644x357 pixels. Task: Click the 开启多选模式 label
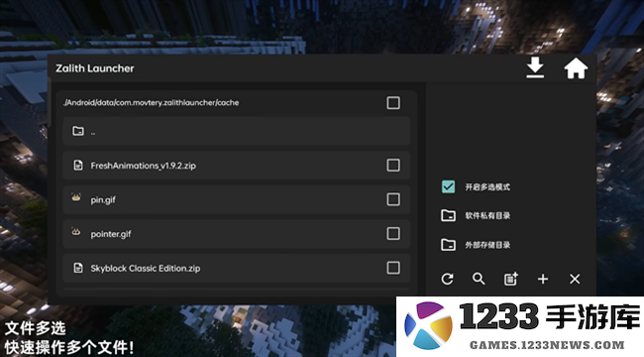pyautogui.click(x=487, y=187)
